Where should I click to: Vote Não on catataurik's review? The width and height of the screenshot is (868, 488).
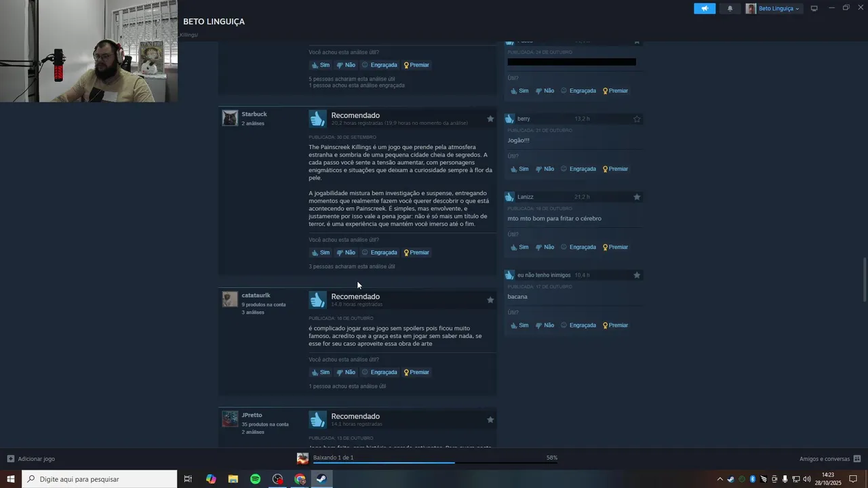(346, 372)
